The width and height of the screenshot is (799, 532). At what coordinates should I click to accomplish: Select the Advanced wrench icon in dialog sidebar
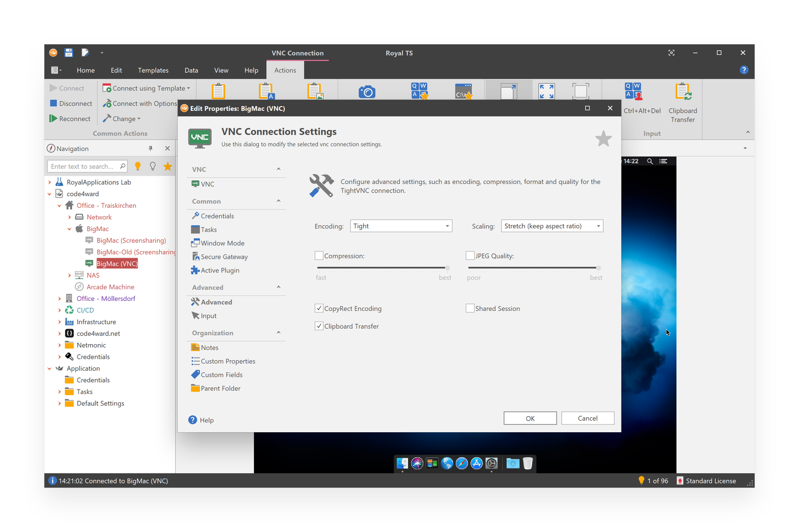[x=196, y=302]
